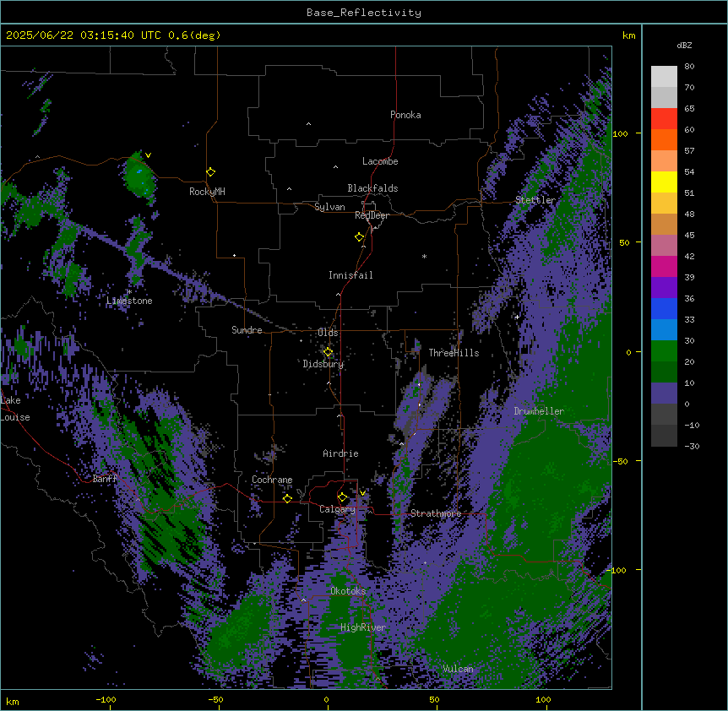Click the Banff label
This screenshot has width=728, height=711.
click(105, 479)
